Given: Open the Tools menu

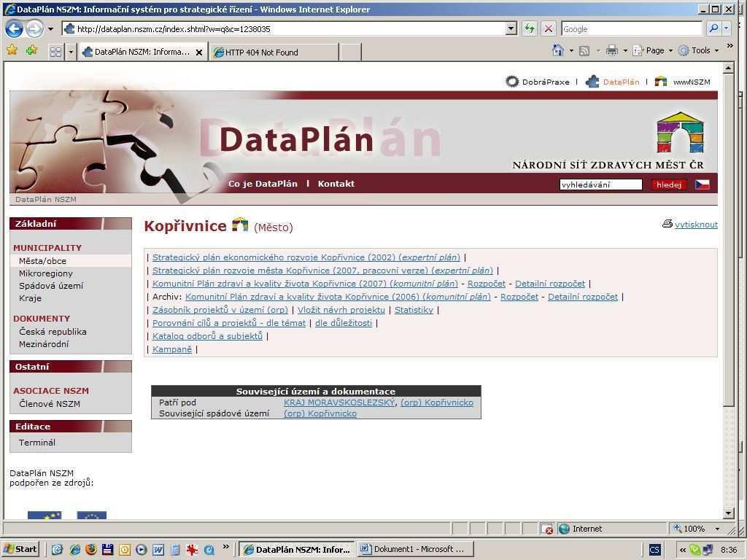Looking at the screenshot, I should (x=698, y=50).
